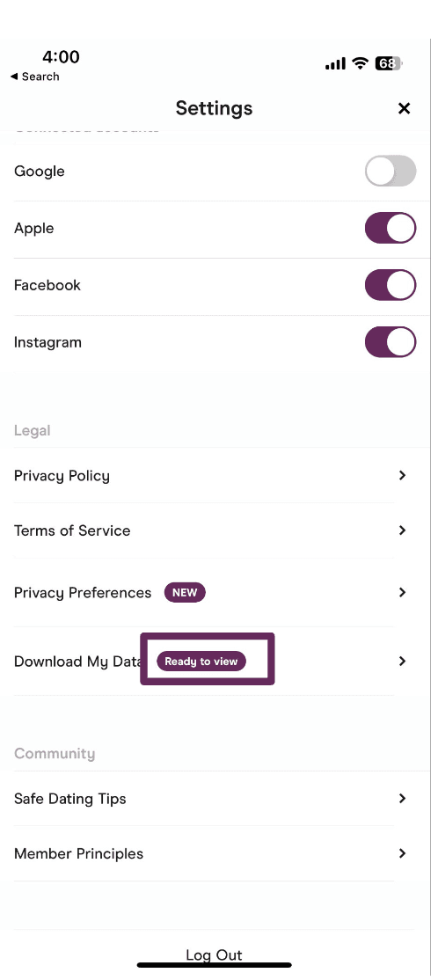Image resolution: width=438 pixels, height=980 pixels.
Task: Tap the Ready to view badge
Action: coord(201,662)
